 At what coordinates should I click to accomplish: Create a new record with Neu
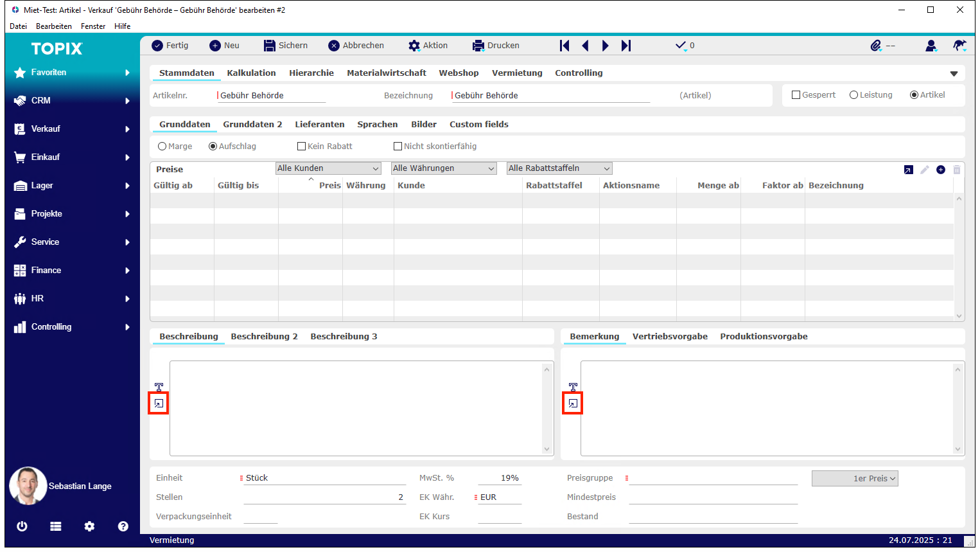click(x=225, y=46)
